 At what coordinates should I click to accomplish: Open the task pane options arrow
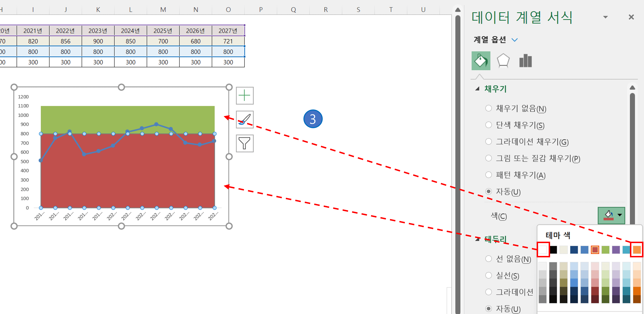605,17
